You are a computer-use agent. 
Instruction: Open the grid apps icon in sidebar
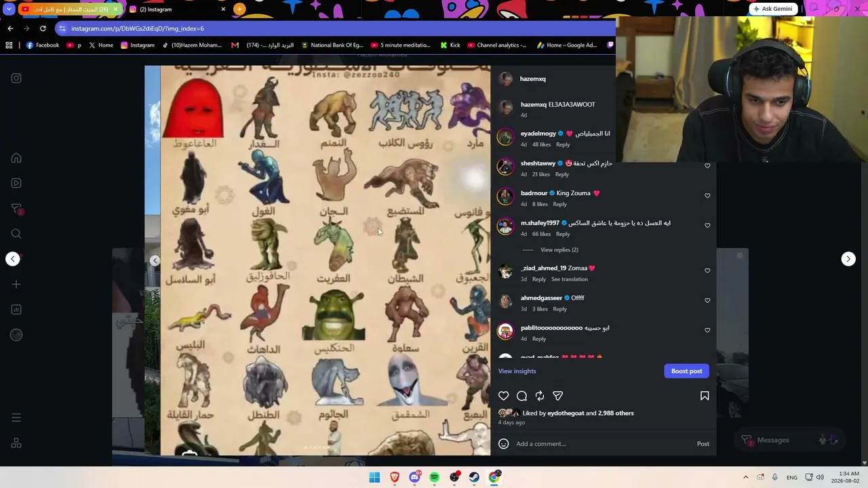click(16, 443)
